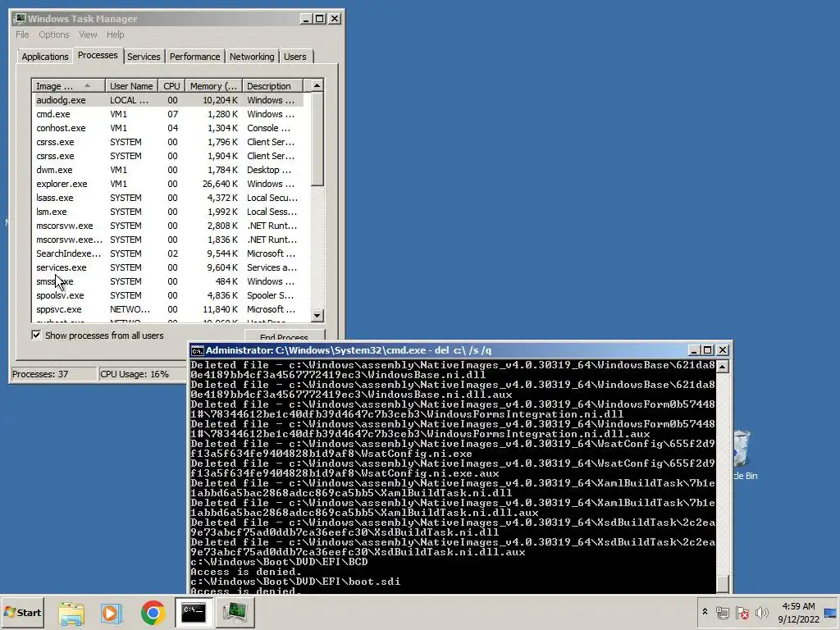
Task: Open the File menu in Task Manager
Action: (22, 34)
